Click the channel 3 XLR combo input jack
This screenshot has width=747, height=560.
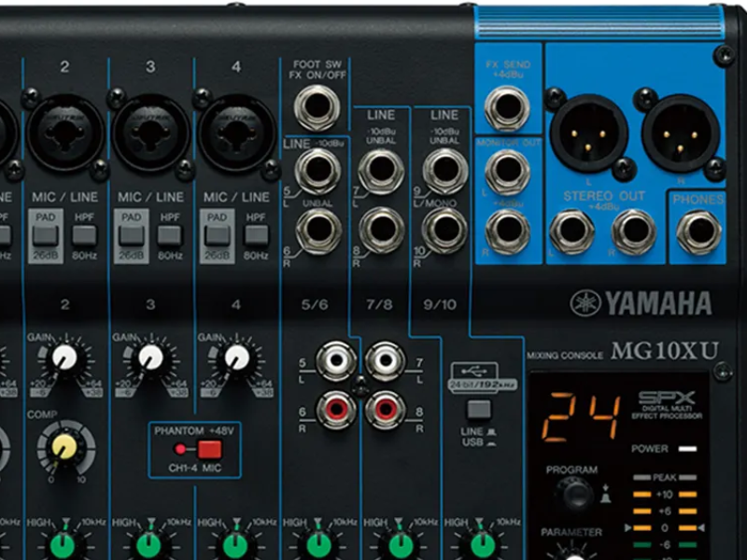click(151, 132)
